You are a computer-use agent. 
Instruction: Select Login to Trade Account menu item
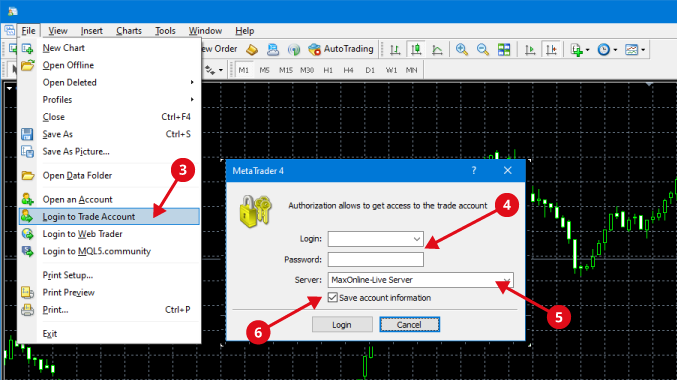pyautogui.click(x=109, y=216)
